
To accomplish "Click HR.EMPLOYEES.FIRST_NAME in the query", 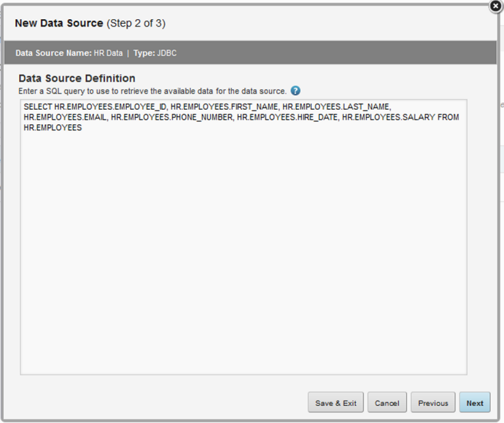I will [x=224, y=106].
